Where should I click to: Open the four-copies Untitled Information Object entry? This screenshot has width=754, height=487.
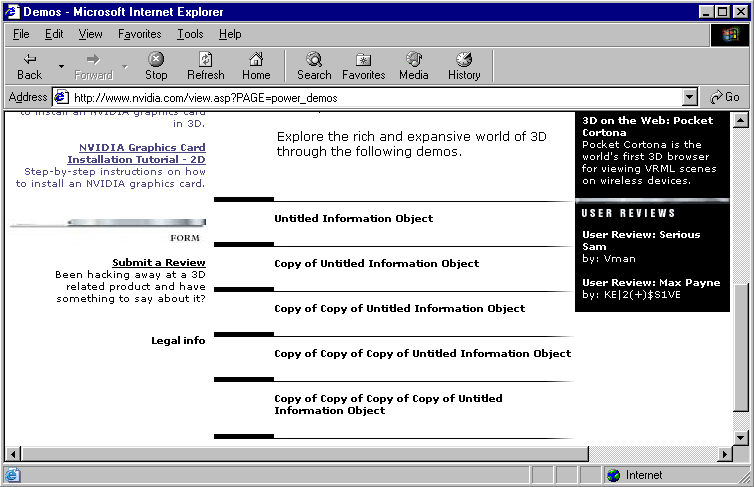[x=388, y=404]
